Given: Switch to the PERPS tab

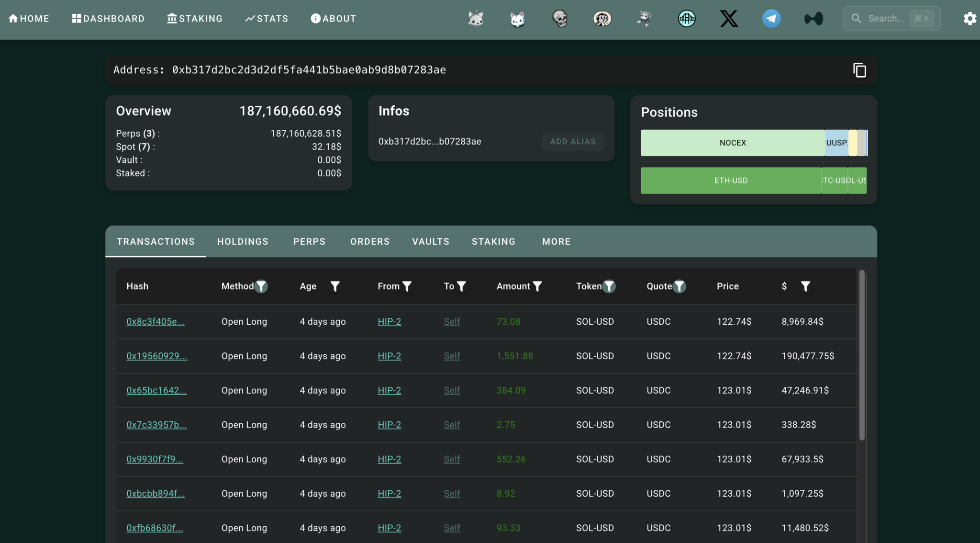Looking at the screenshot, I should (x=309, y=241).
